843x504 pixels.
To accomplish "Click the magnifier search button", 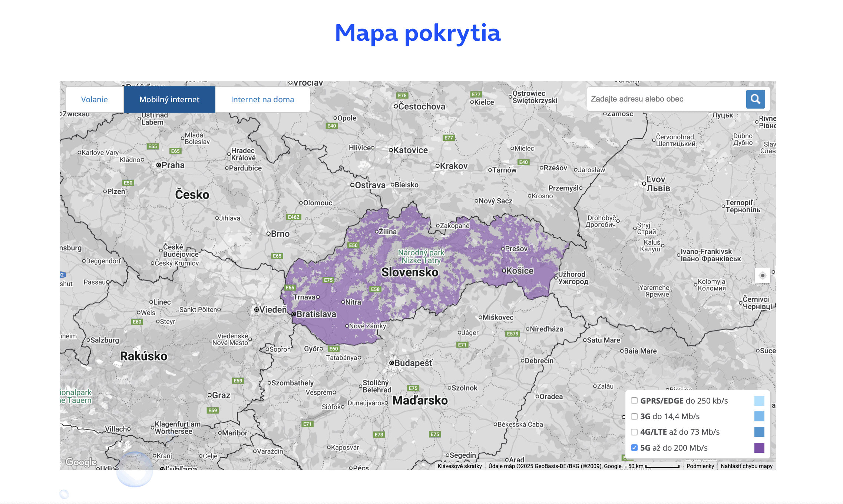I will 755,99.
